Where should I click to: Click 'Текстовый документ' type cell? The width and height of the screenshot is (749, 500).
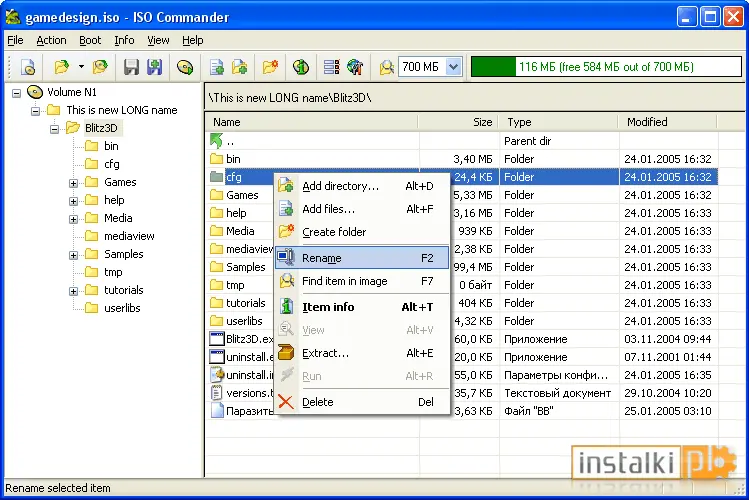(557, 393)
